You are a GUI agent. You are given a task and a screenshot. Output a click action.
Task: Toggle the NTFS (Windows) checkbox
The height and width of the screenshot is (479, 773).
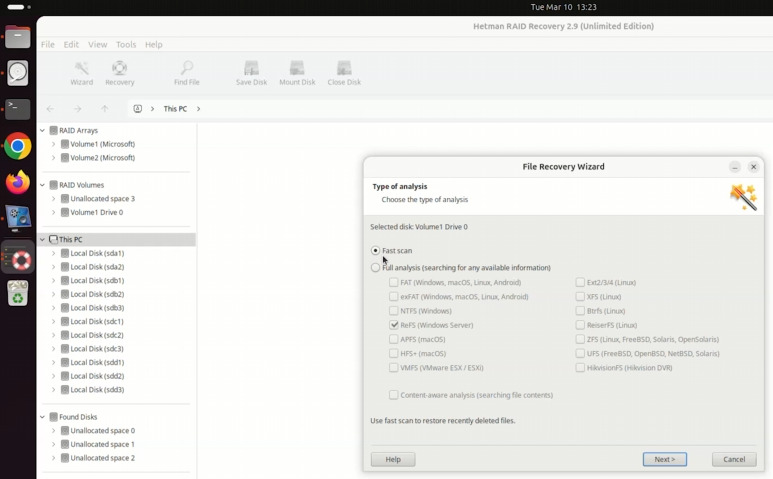click(x=393, y=311)
